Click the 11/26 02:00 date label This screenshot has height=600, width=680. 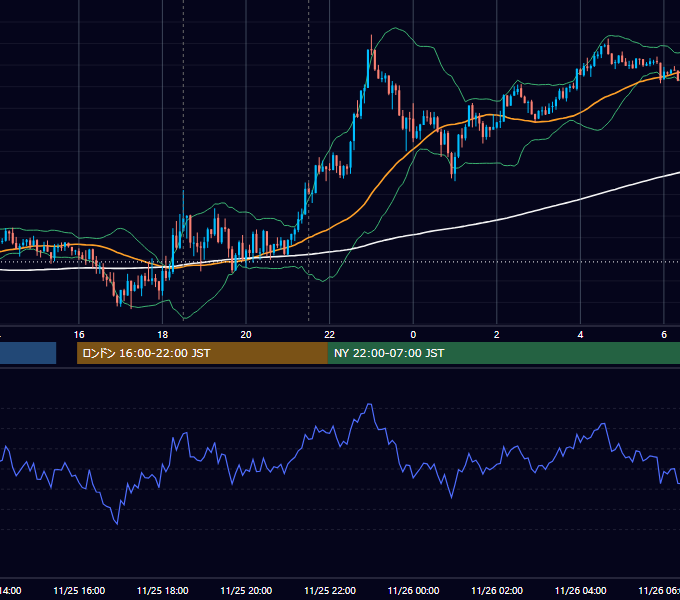tap(497, 591)
